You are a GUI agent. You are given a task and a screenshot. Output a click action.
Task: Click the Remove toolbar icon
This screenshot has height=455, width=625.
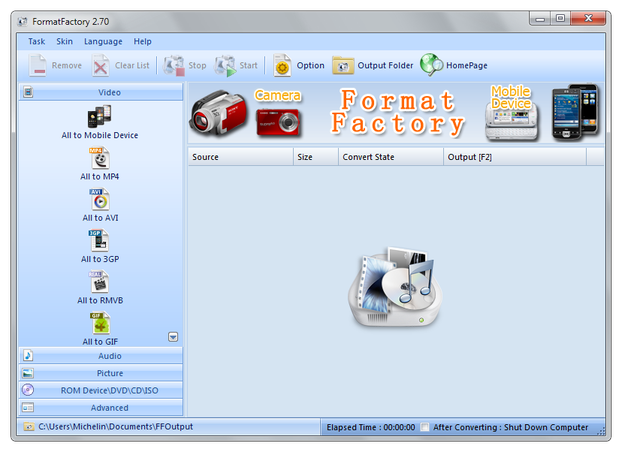(38, 65)
